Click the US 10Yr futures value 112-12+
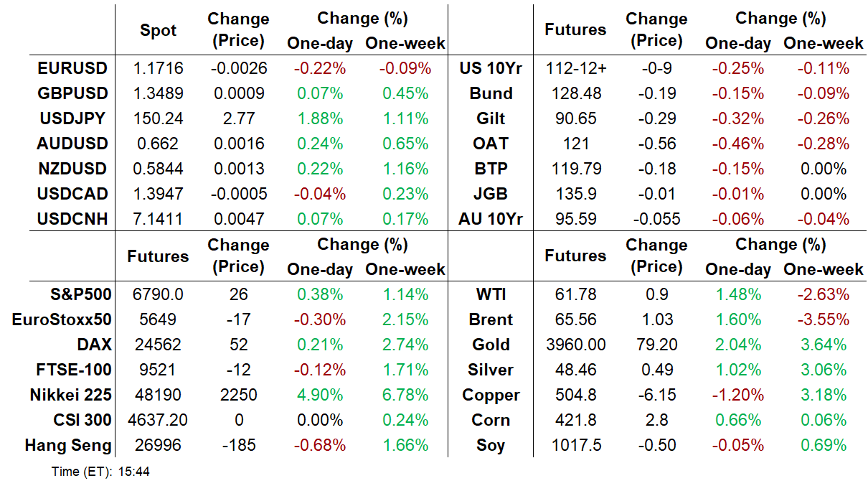 [x=575, y=69]
